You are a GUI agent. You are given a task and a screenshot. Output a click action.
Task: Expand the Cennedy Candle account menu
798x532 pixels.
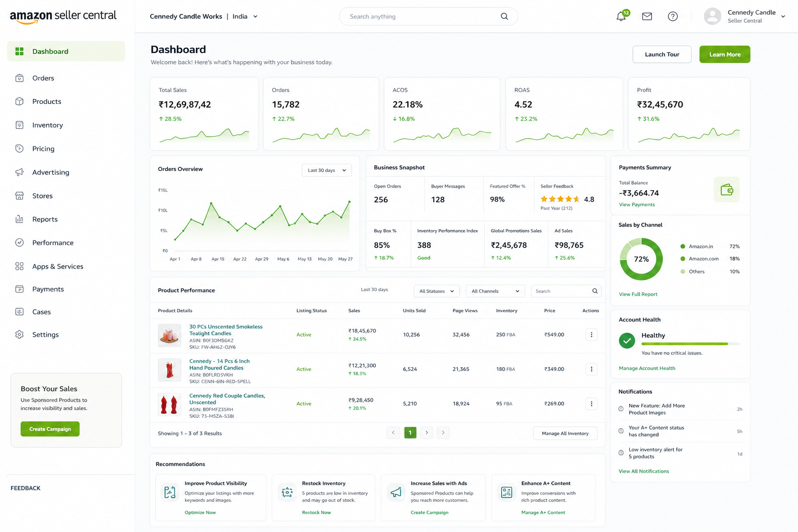tap(783, 17)
